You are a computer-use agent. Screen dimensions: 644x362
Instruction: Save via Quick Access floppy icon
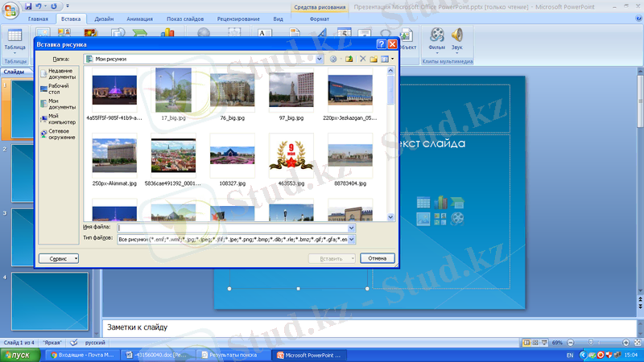[28, 6]
